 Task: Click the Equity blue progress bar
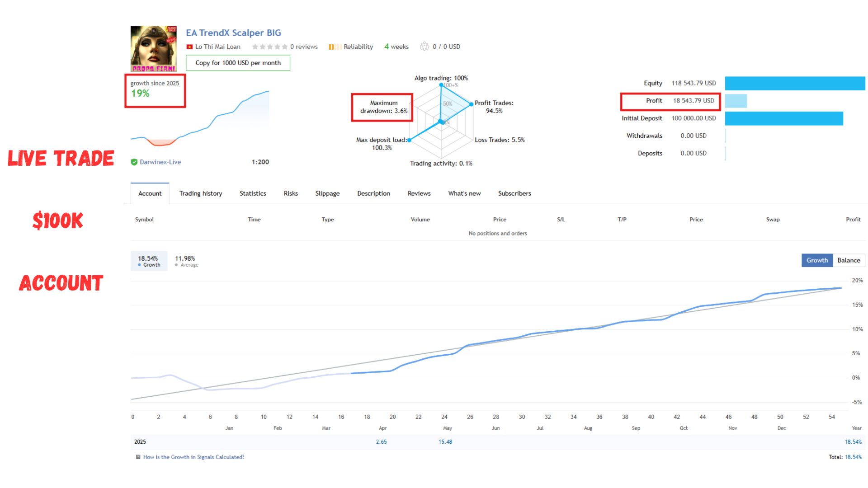[795, 83]
